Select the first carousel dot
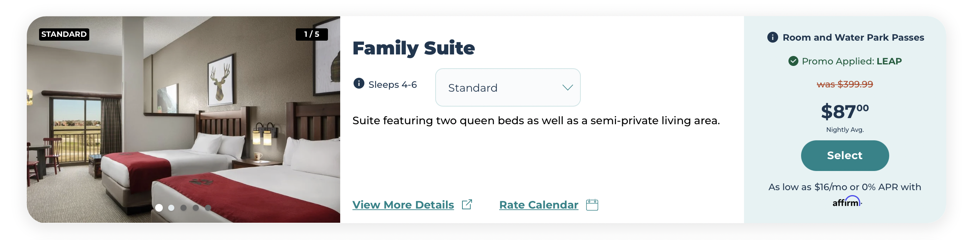The height and width of the screenshot is (240, 980). (159, 208)
